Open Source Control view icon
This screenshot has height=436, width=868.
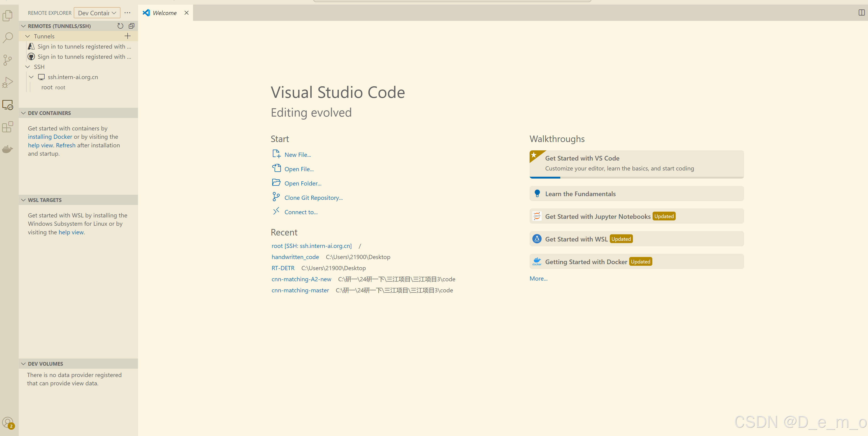click(8, 60)
